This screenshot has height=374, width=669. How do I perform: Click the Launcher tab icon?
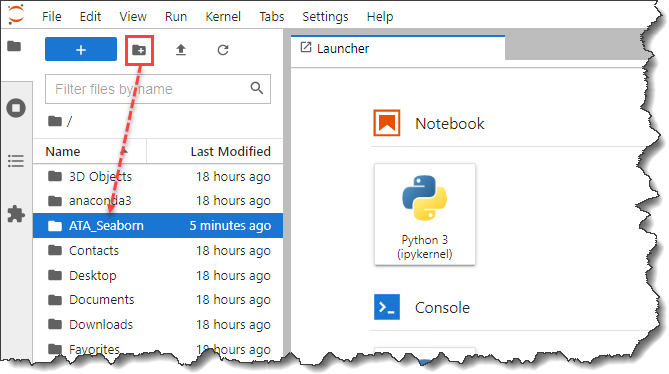coord(306,47)
